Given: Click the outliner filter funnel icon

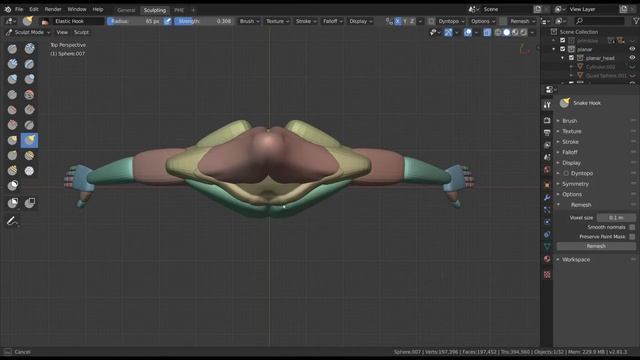Looking at the screenshot, I should [x=636, y=21].
